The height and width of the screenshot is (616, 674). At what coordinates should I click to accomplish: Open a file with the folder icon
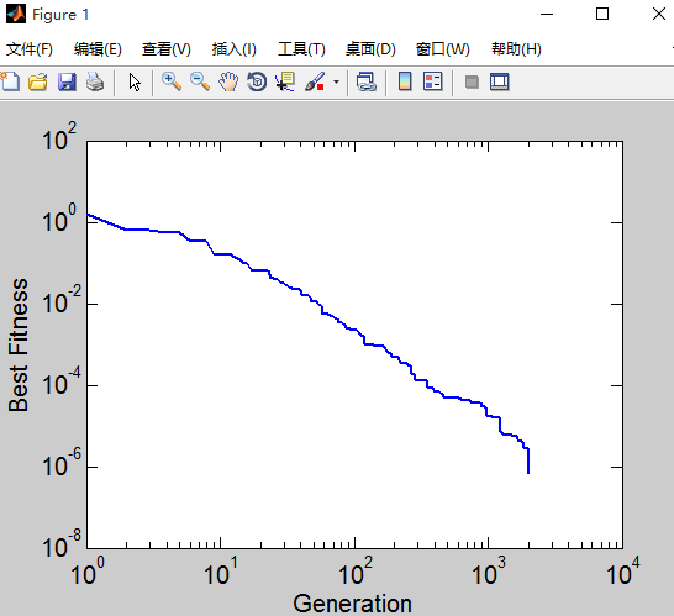[38, 81]
